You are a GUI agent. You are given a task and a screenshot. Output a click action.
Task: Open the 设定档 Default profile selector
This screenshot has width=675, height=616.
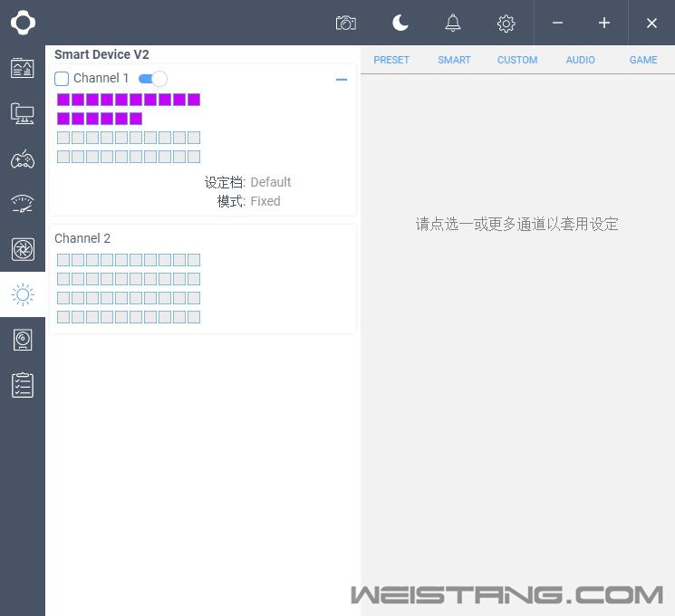[270, 182]
